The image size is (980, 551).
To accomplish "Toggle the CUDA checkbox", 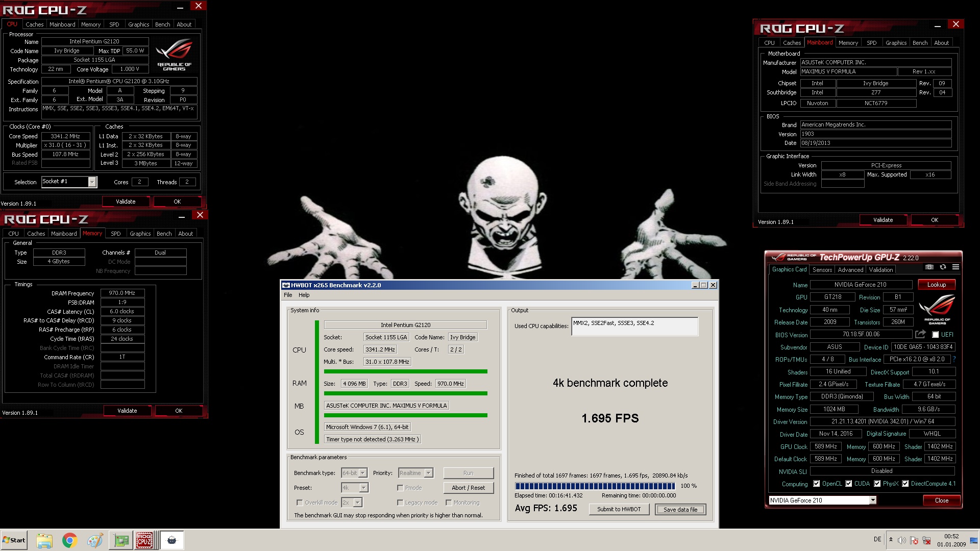I will pyautogui.click(x=848, y=484).
